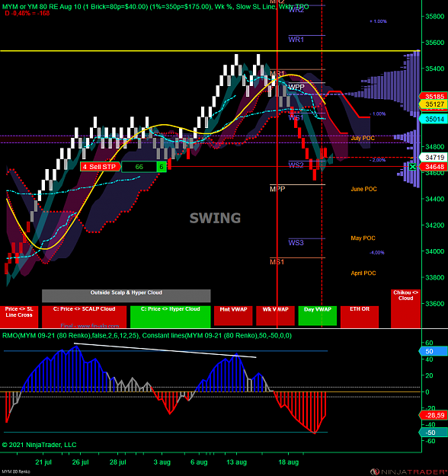The height and width of the screenshot is (476, 448).
Task: Click the 'C: Price <> Hyper Cloud' green box
Action: (171, 317)
